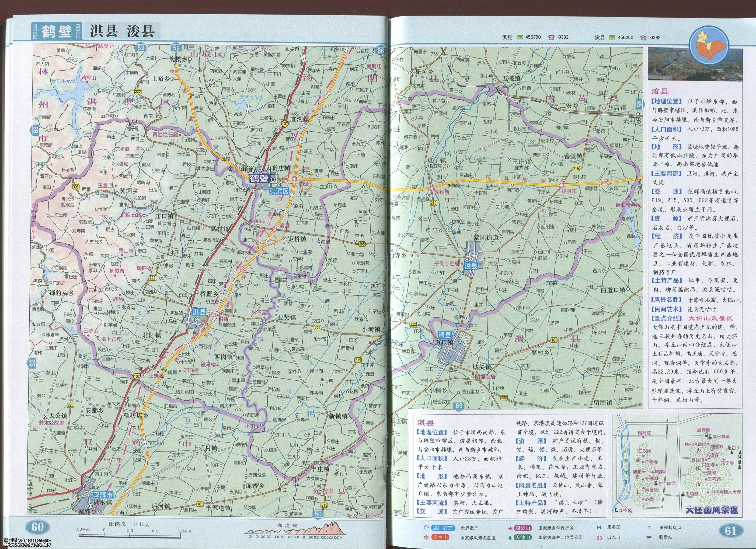
Task: Click the 服务区 service area legend icon
Action: [599, 528]
